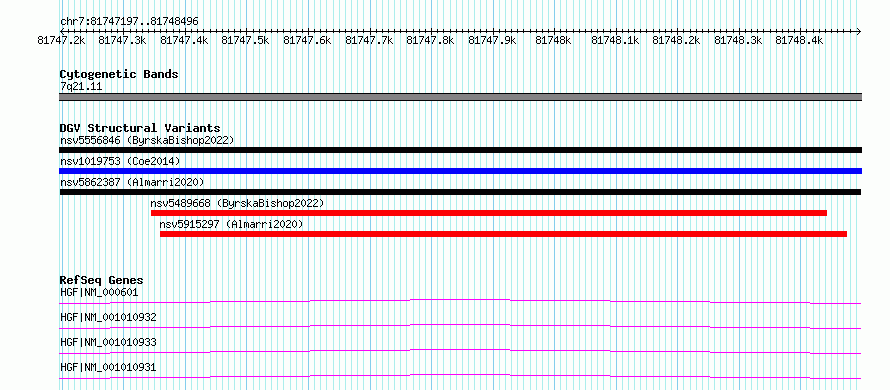Click the 81747.3k ruler tick label

tap(123, 40)
